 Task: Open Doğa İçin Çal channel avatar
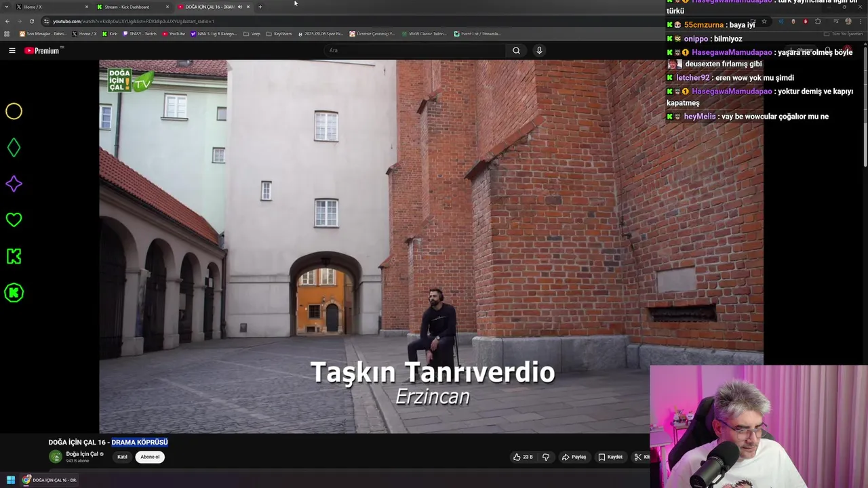click(x=55, y=457)
